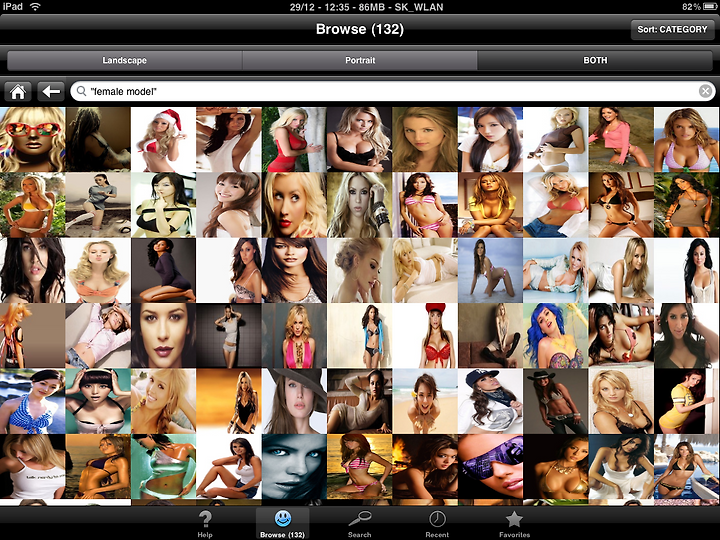Open thumbnail of woman in pink long-sleeve top
Image resolution: width=720 pixels, height=540 pixels.
pos(621,140)
